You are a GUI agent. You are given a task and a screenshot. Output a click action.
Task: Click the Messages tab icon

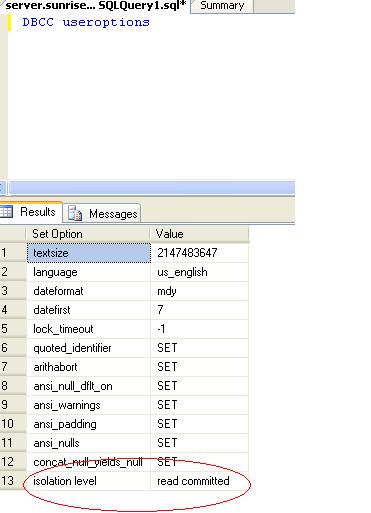[x=75, y=213]
